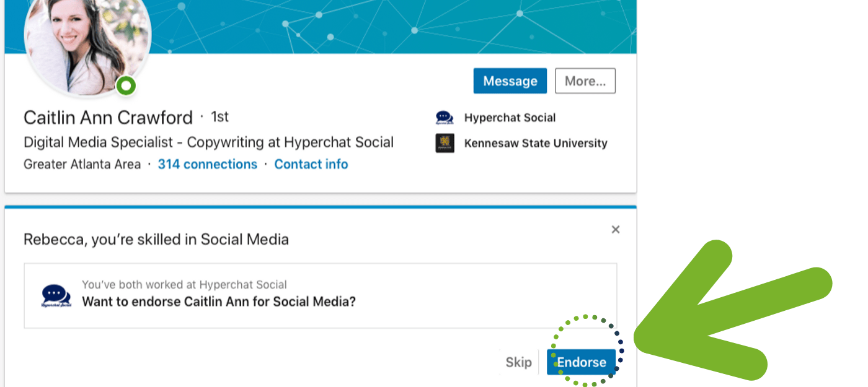Skip the endorsement suggestion
The image size is (868, 387).
518,362
